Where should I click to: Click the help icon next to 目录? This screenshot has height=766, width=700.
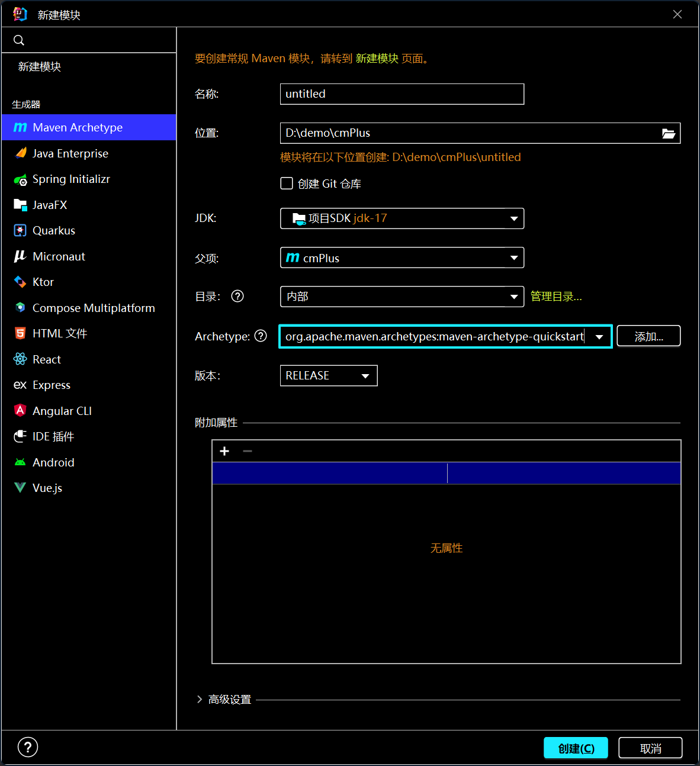(237, 296)
